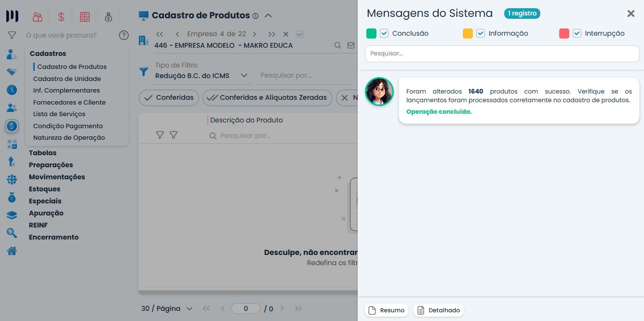Uncheck the Conclusão checkbox
This screenshot has height=321, width=644.
pos(384,33)
